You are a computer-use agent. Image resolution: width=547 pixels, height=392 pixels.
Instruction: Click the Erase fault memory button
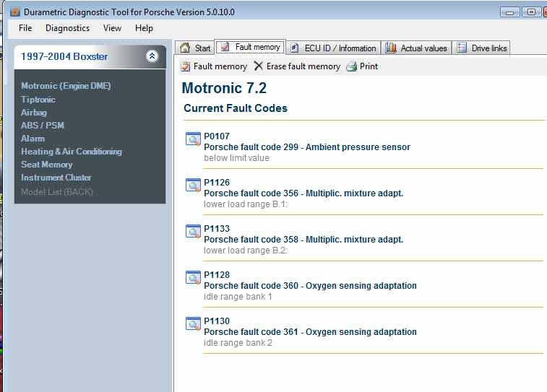coord(297,66)
